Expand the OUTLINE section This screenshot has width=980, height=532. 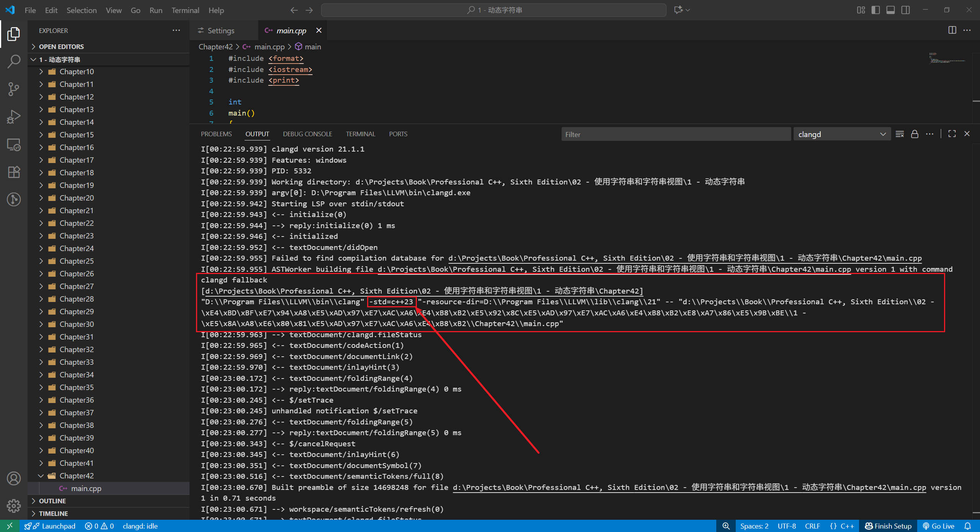(52, 501)
